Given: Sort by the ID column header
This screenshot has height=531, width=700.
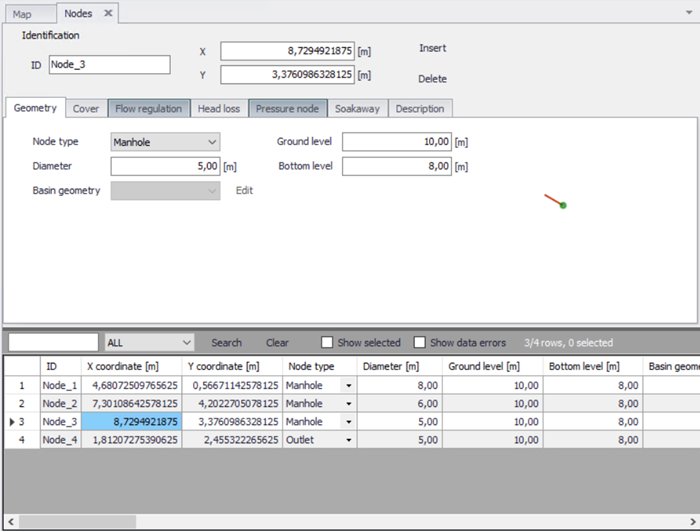Looking at the screenshot, I should [61, 366].
